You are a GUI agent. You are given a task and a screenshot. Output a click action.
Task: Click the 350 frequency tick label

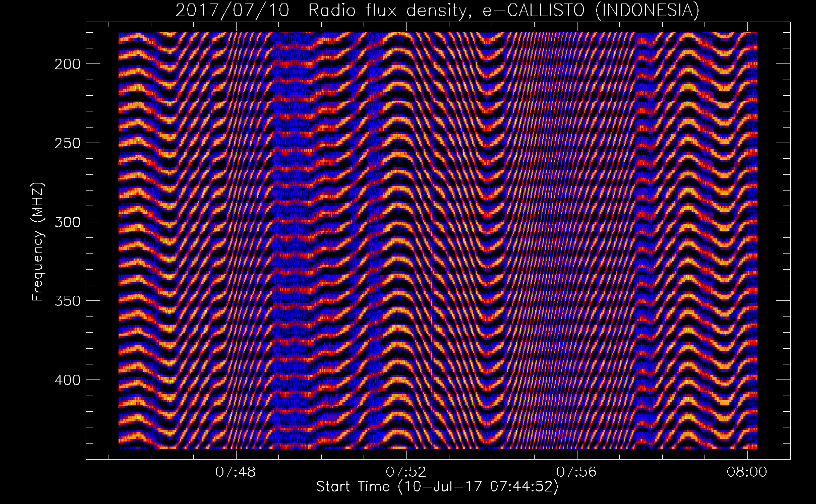pyautogui.click(x=67, y=301)
